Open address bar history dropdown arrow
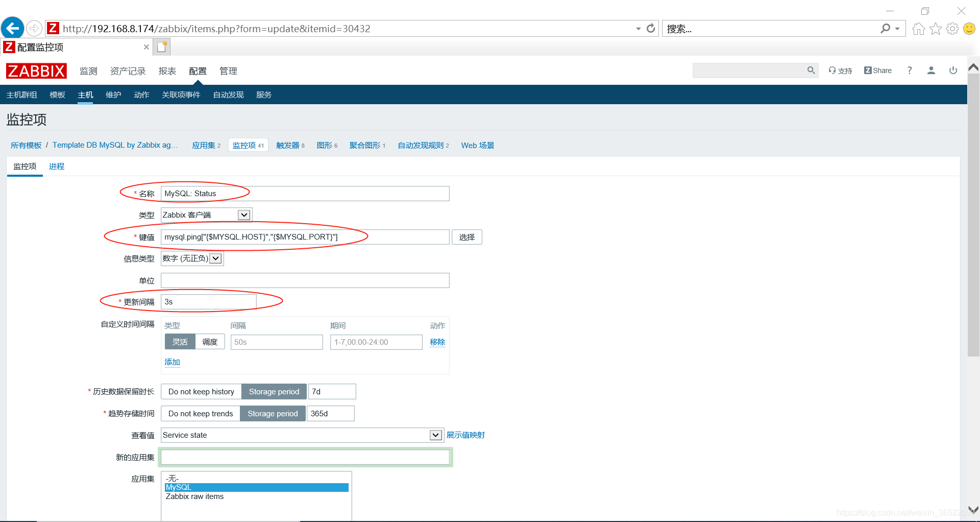 click(x=638, y=29)
